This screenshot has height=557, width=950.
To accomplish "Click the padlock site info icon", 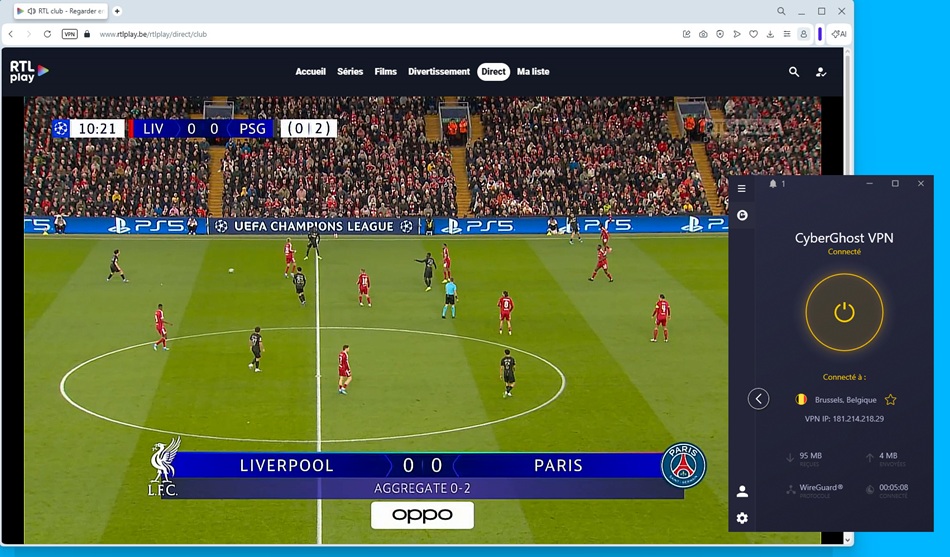I will click(87, 34).
